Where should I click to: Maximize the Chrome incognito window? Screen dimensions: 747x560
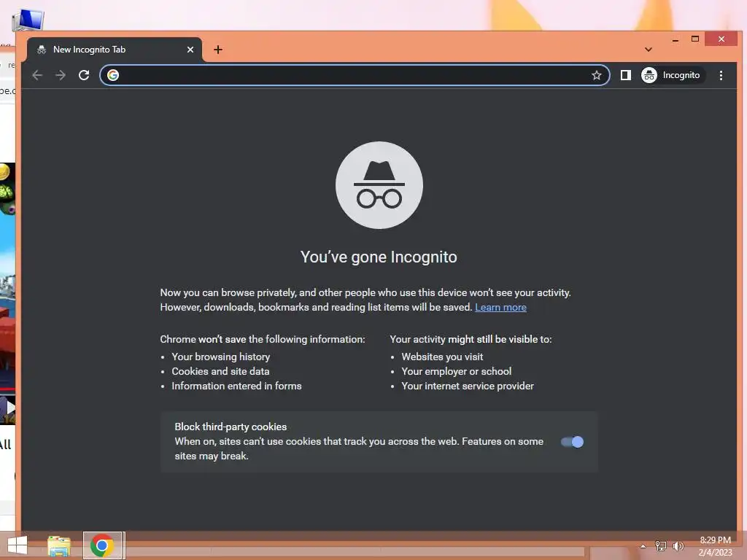(x=695, y=39)
